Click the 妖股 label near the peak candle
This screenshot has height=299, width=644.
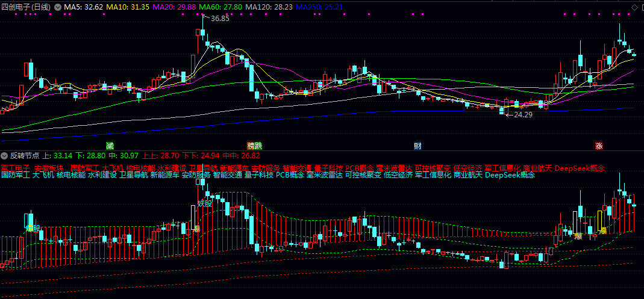[x=205, y=203]
